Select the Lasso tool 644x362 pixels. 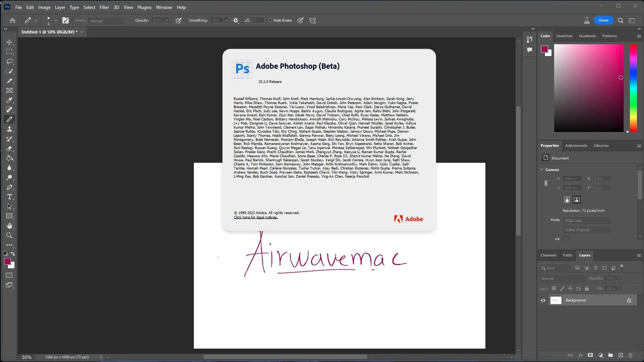click(x=9, y=62)
